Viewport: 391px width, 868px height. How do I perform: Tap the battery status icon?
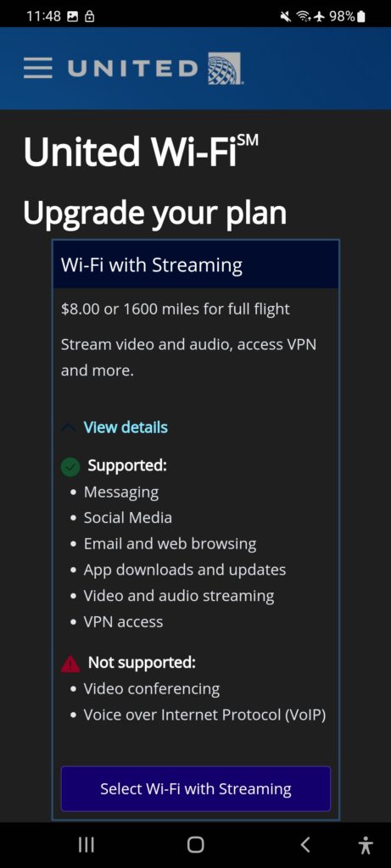(361, 17)
